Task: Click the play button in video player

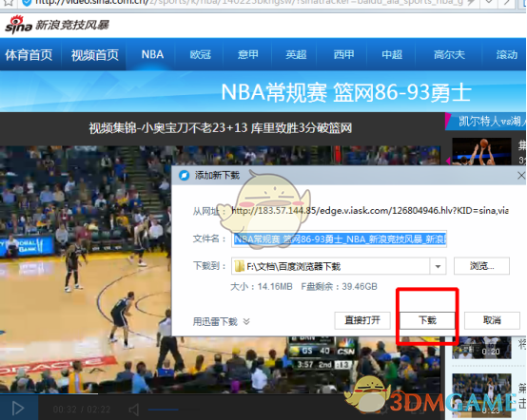Action: (x=18, y=409)
